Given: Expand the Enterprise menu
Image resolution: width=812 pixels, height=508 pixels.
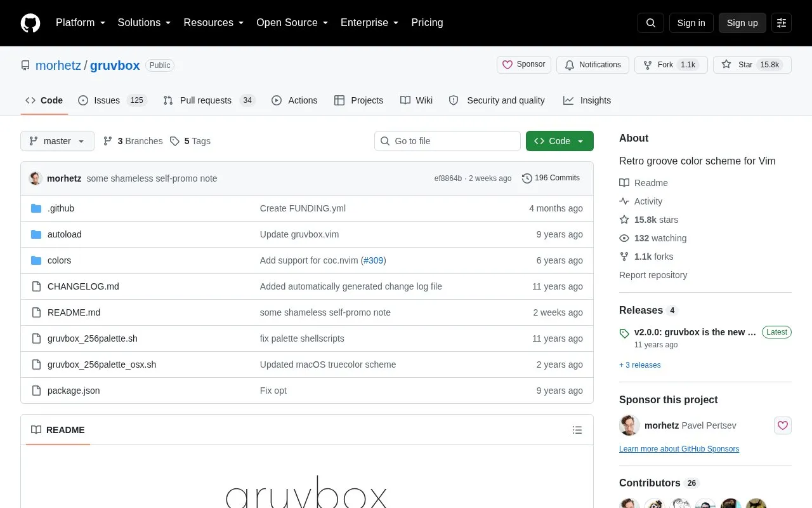Looking at the screenshot, I should [370, 23].
